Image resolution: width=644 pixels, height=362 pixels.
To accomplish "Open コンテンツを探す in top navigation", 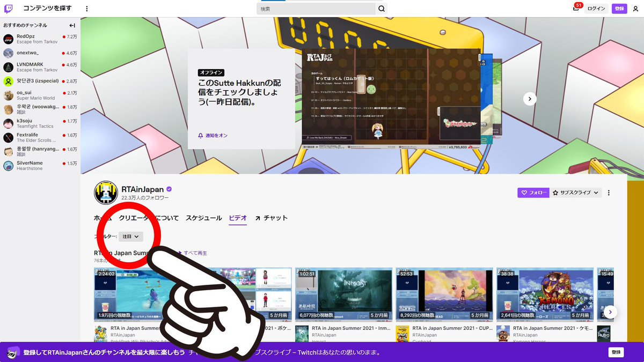I will pyautogui.click(x=47, y=9).
